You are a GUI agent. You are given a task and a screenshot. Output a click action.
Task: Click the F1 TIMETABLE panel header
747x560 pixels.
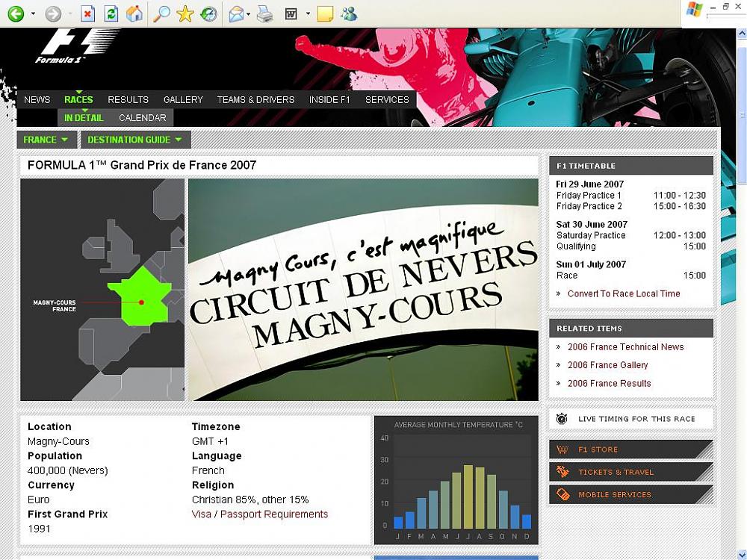[x=631, y=166]
